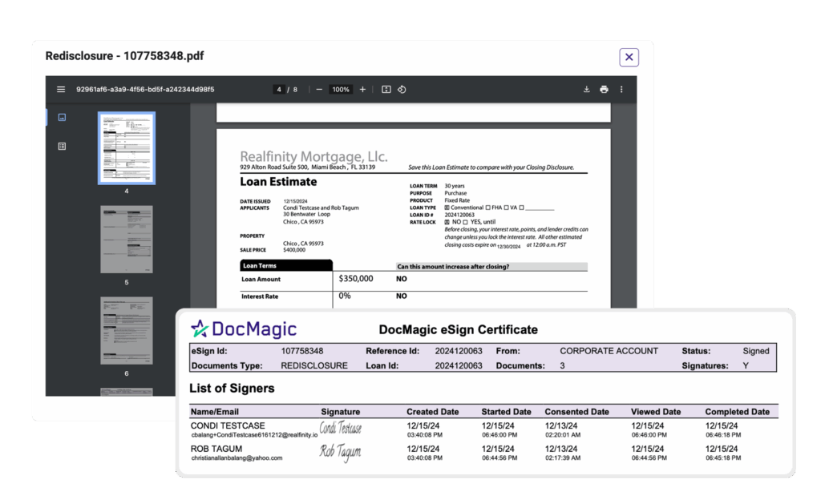Image resolution: width=821 pixels, height=504 pixels.
Task: Click the CORPORATE ACCOUNT value
Action: (x=609, y=351)
